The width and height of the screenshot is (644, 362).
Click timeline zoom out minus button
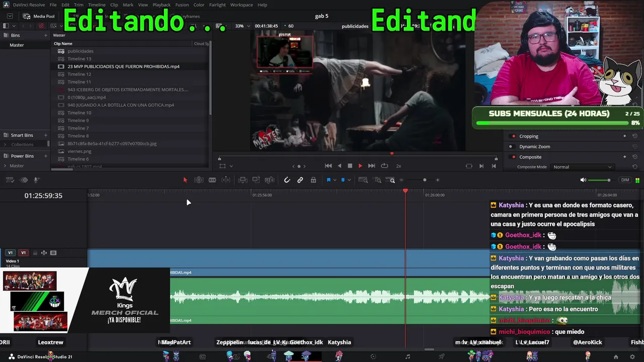tap(401, 180)
